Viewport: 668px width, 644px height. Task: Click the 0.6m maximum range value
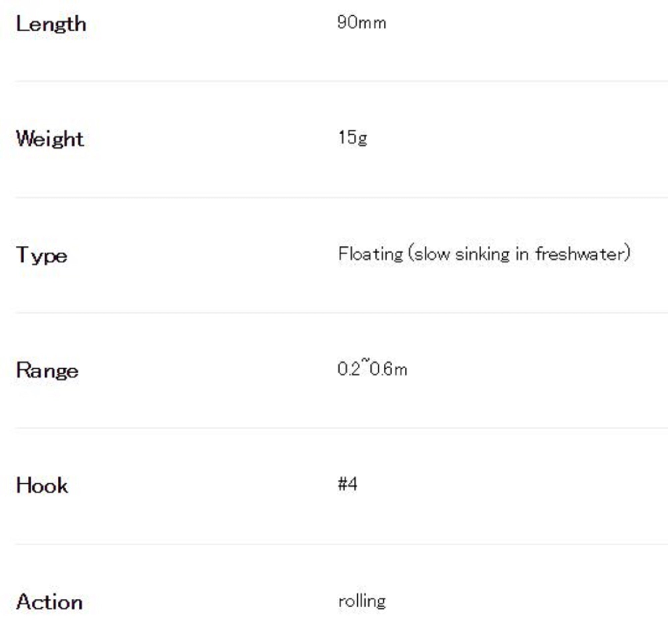(388, 369)
